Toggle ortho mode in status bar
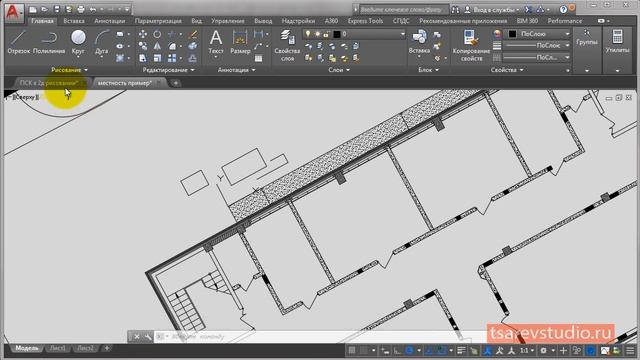The height and width of the screenshot is (360, 640). point(397,350)
